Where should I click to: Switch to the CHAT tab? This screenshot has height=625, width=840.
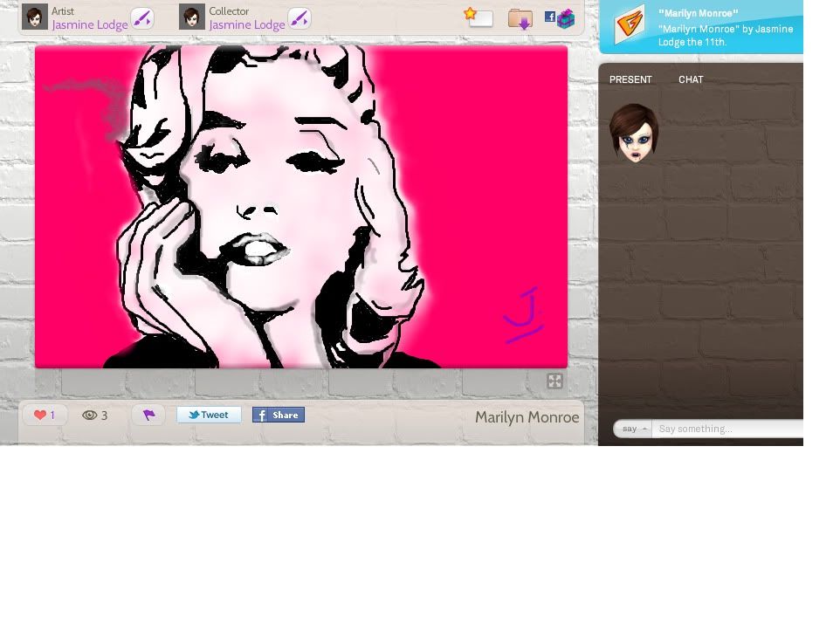(x=691, y=79)
